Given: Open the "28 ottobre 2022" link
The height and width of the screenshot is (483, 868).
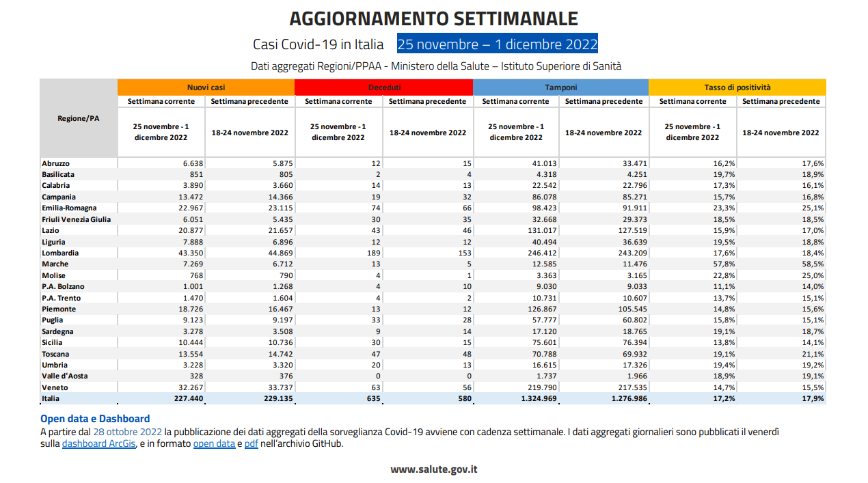Looking at the screenshot, I should 128,432.
